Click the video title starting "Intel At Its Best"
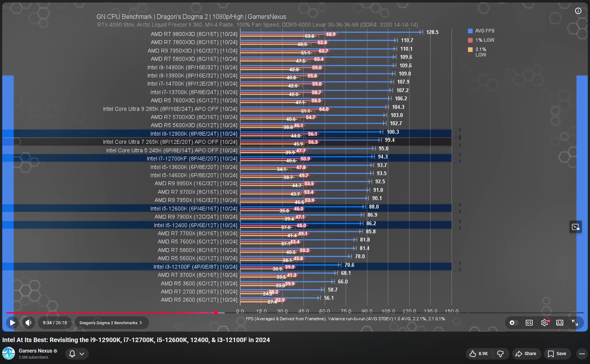Image resolution: width=590 pixels, height=364 pixels. (136, 340)
